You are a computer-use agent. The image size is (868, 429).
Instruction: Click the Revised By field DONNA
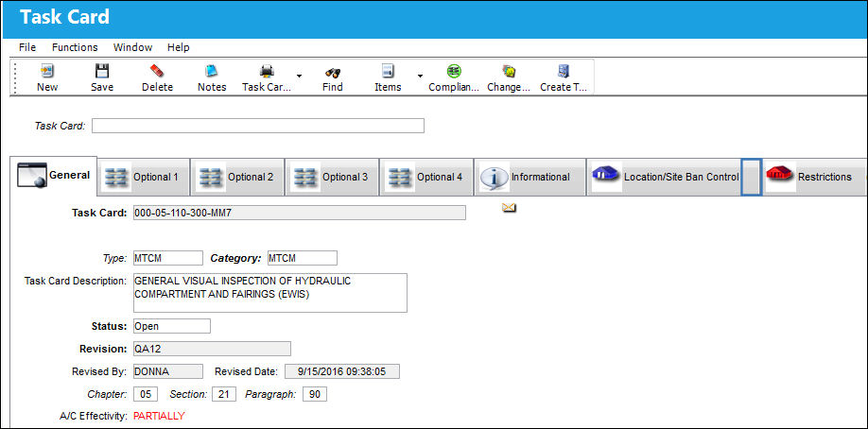168,371
